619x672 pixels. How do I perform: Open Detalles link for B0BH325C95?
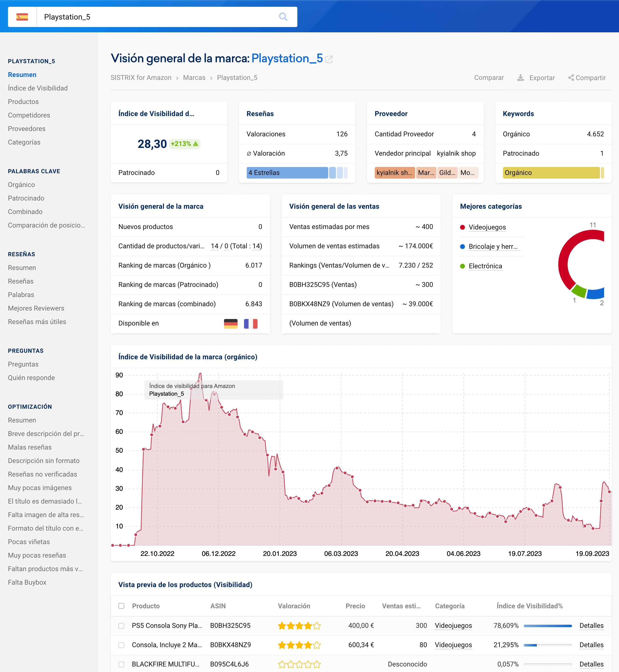pyautogui.click(x=591, y=625)
